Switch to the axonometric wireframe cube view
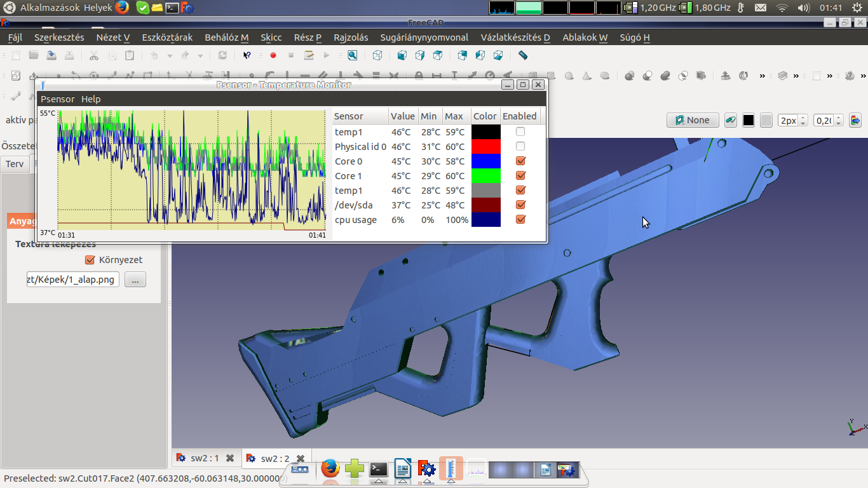Screen dimensions: 868x488 (x=377, y=55)
